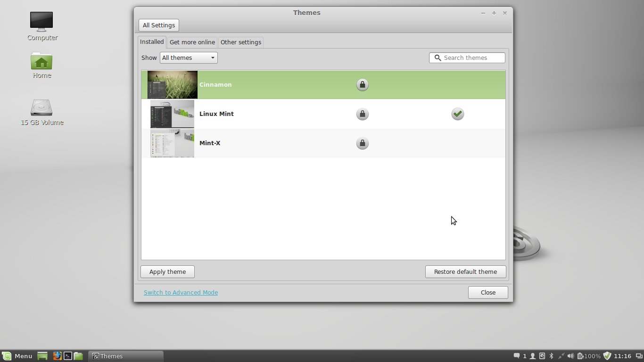The height and width of the screenshot is (362, 644).
Task: Select the Mint-X theme thumbnail
Action: click(x=172, y=143)
